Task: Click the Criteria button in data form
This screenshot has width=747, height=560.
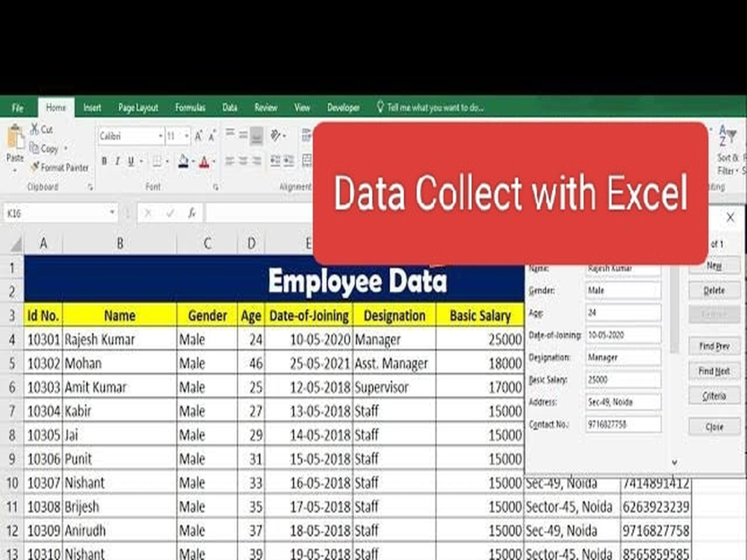Action: tap(714, 396)
